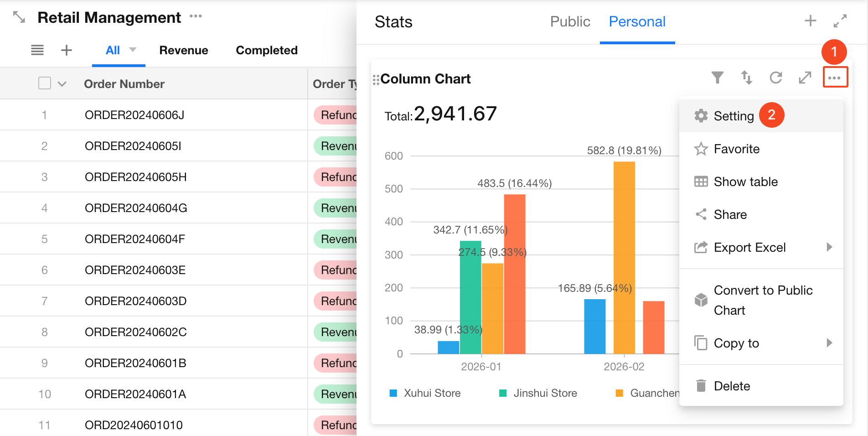Collapse the Retail Management sheet arrows icon
Image resolution: width=868 pixels, height=436 pixels.
tap(19, 17)
